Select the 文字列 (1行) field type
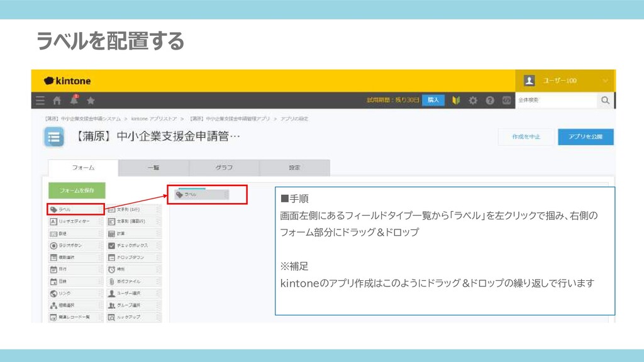Image resolution: width=644 pixels, height=362 pixels. tap(134, 209)
